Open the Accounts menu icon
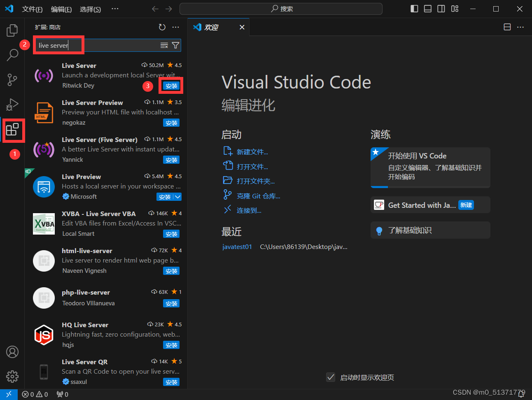This screenshot has height=400, width=532. click(x=12, y=352)
